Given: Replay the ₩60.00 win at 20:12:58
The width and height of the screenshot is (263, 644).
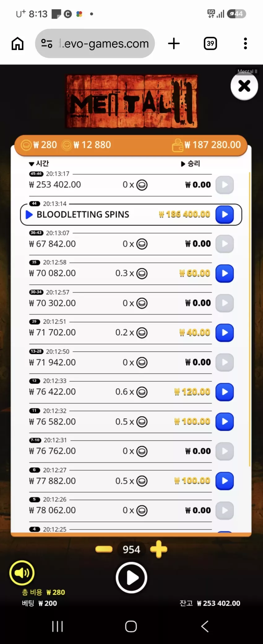Looking at the screenshot, I should [225, 273].
